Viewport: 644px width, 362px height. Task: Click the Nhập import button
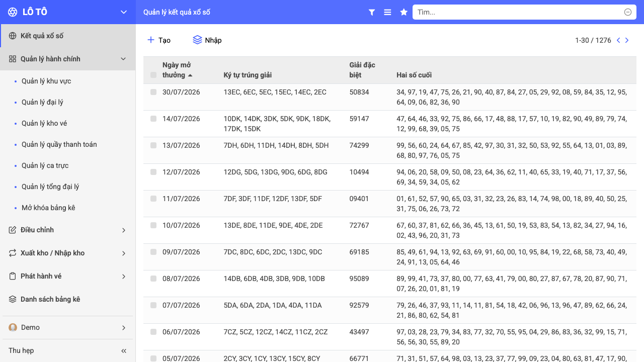click(x=207, y=40)
